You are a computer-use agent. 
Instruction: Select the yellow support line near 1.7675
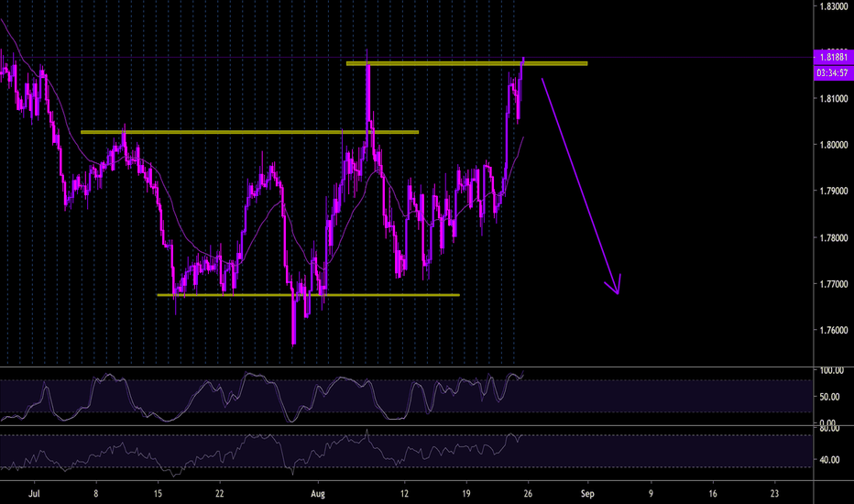[x=308, y=295]
